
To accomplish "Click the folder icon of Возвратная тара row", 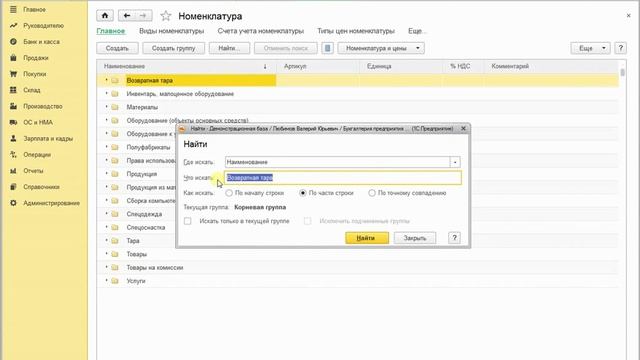I will [115, 80].
